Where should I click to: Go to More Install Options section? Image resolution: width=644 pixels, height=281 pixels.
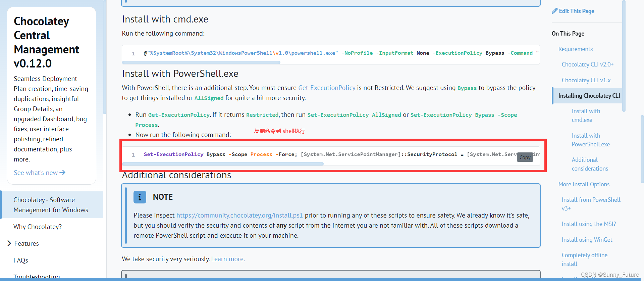[x=584, y=184]
